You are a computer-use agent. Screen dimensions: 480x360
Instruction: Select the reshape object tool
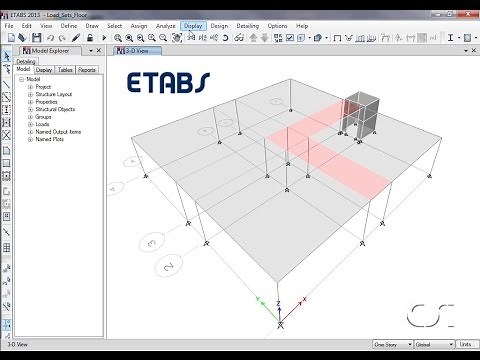tap(6, 69)
